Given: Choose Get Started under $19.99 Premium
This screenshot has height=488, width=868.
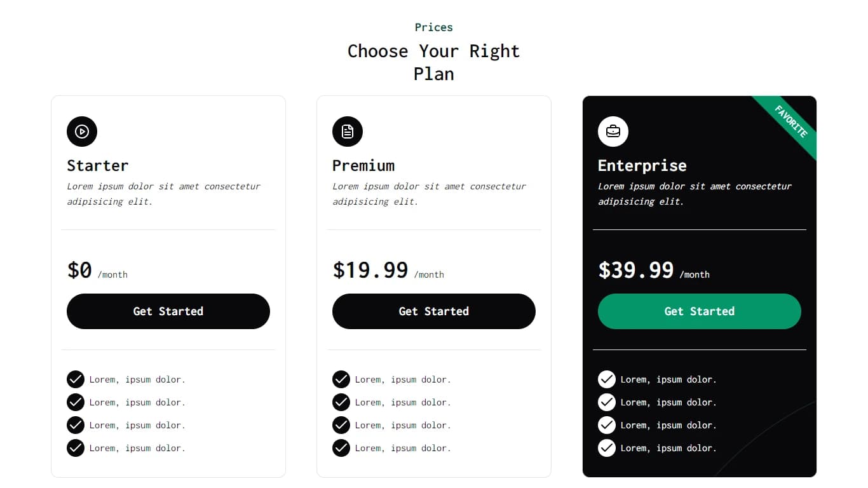Looking at the screenshot, I should (434, 311).
